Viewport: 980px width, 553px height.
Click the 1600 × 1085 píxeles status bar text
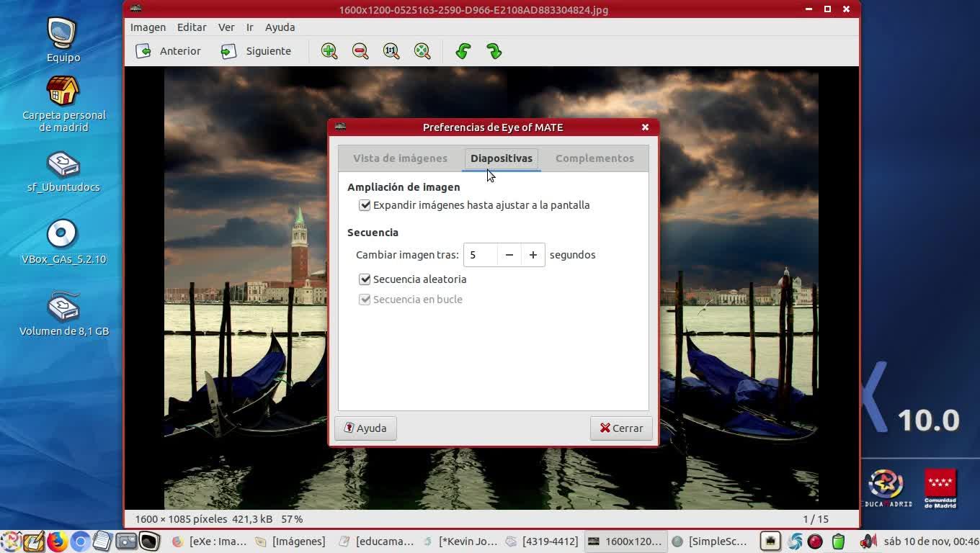(181, 519)
